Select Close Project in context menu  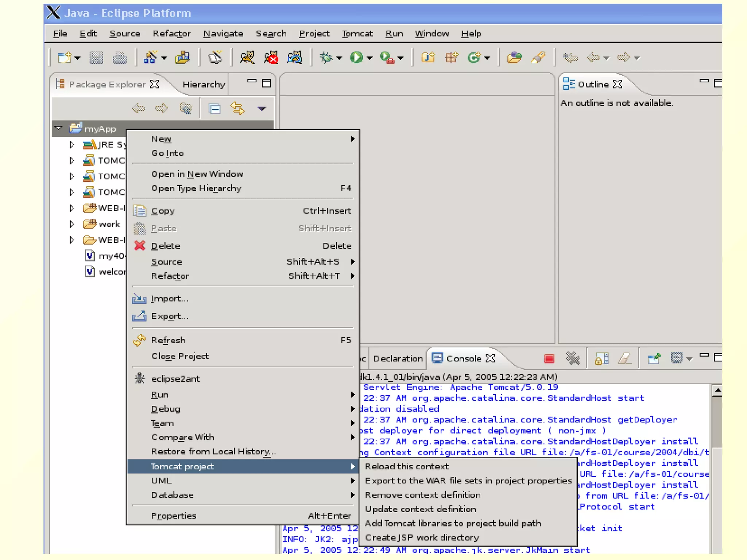(243, 356)
